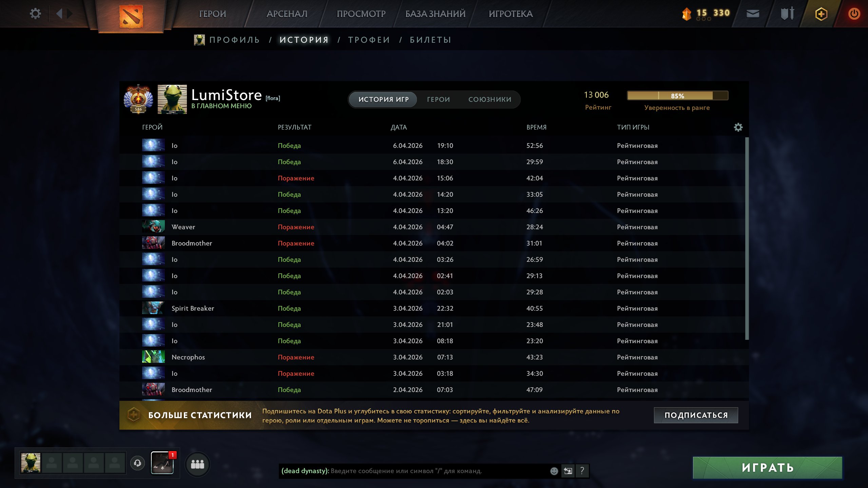Screen dimensions: 868x488
Task: Select the История игр view toggle
Action: [x=383, y=99]
